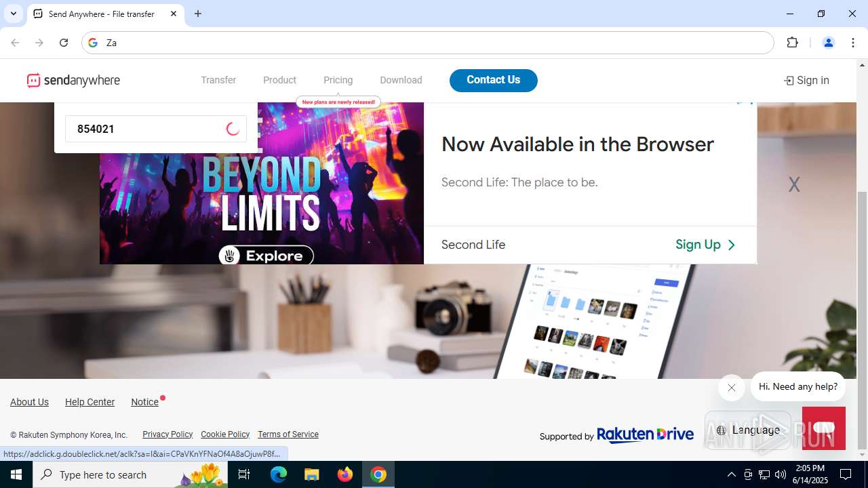Click the browser back arrow

[x=15, y=43]
